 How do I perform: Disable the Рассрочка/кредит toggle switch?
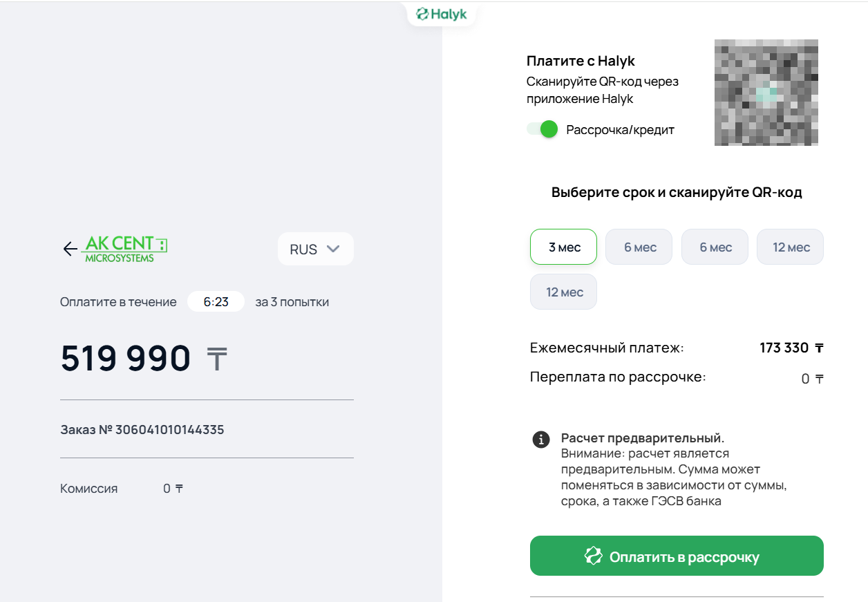tap(542, 129)
